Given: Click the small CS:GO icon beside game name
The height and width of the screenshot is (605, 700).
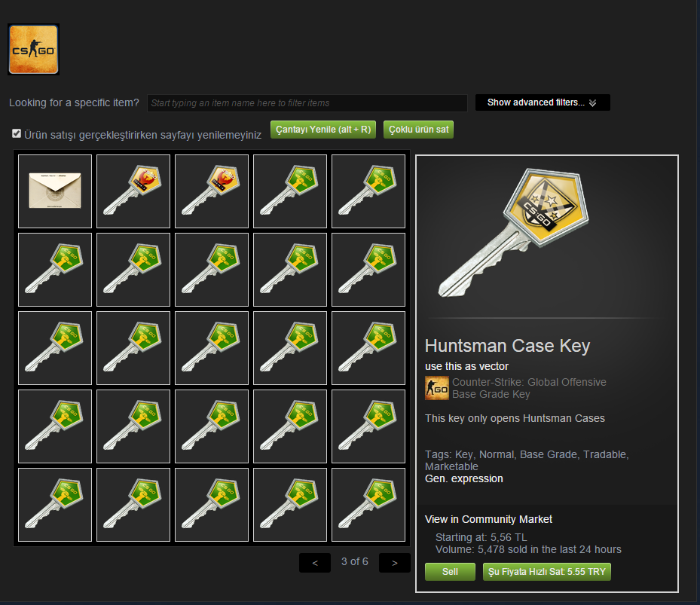Looking at the screenshot, I should pyautogui.click(x=436, y=388).
